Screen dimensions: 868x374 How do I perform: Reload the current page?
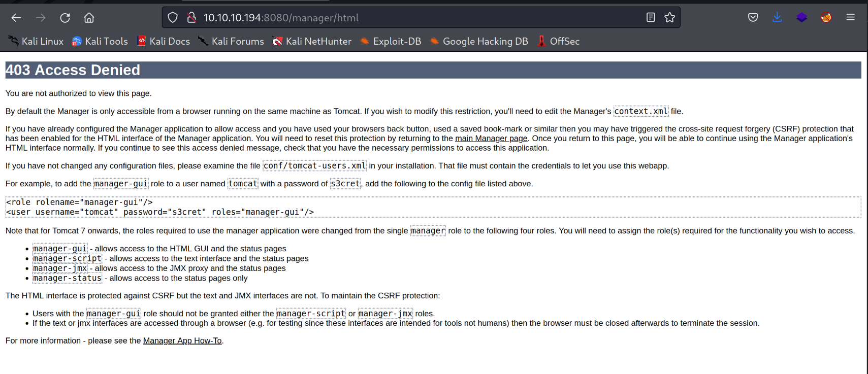pos(65,18)
